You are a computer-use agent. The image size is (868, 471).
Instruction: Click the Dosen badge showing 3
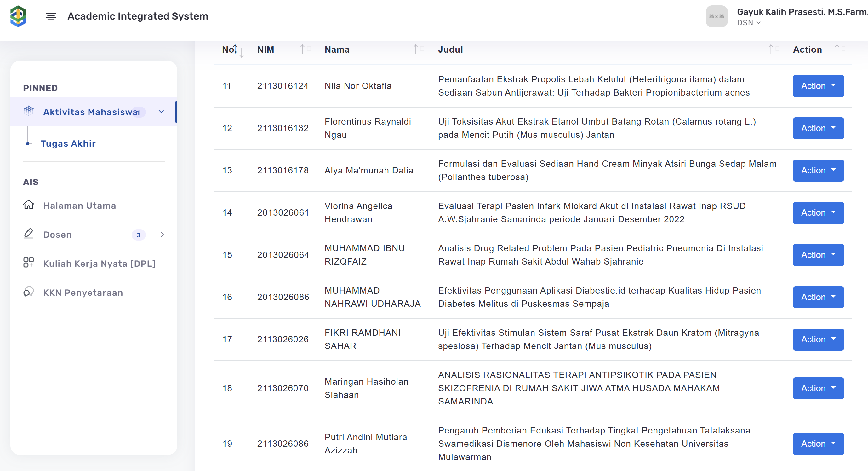pos(139,235)
